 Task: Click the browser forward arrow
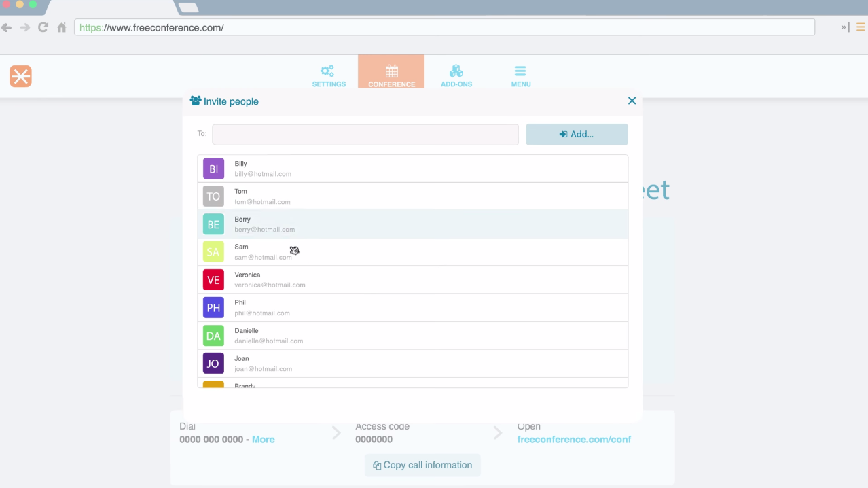tap(25, 27)
